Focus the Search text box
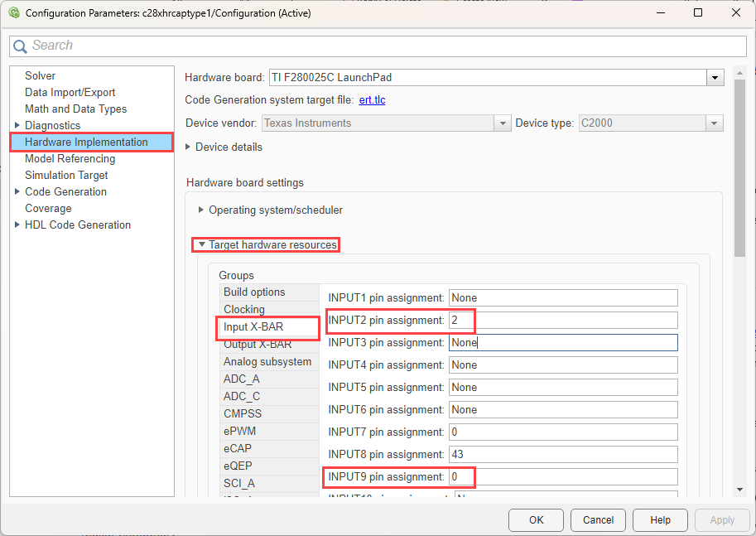756x536 pixels. [x=381, y=46]
